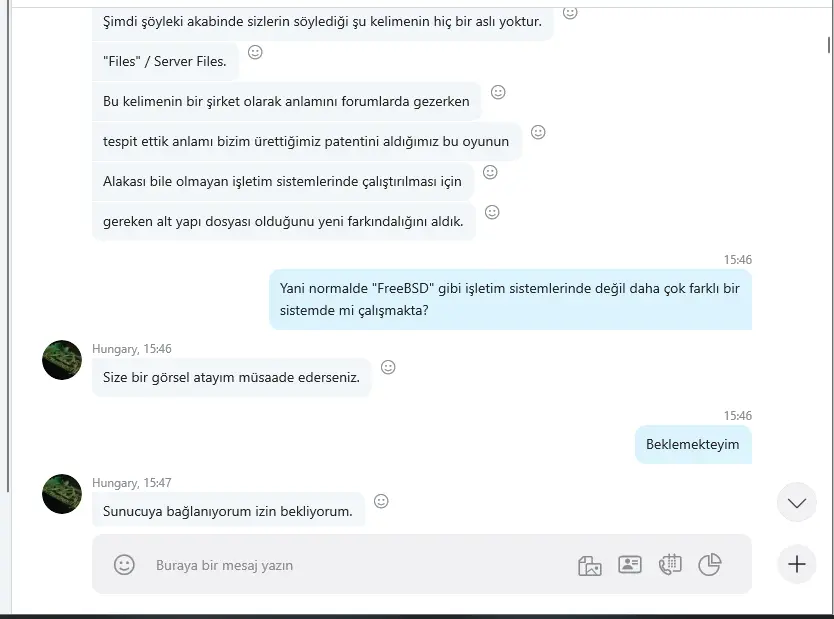Open the create poll icon

[710, 564]
